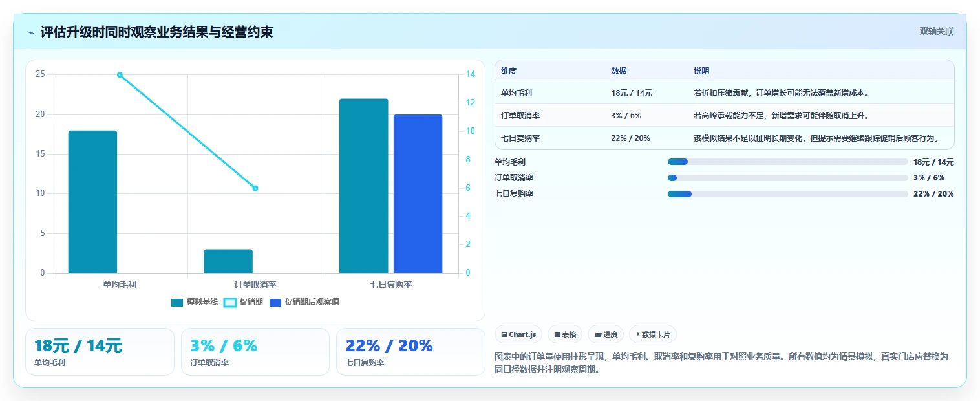Click the 18元 / 14元 value beside progress bar

coord(933,162)
